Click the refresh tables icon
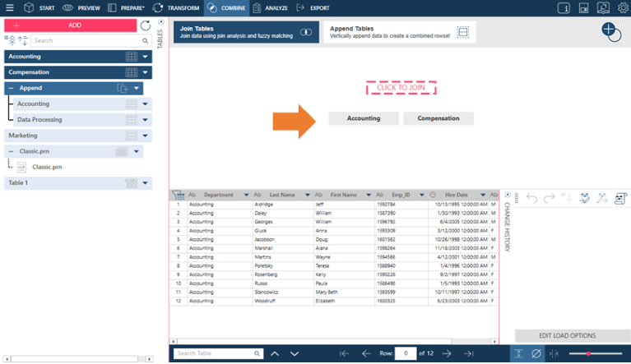 pos(146,25)
